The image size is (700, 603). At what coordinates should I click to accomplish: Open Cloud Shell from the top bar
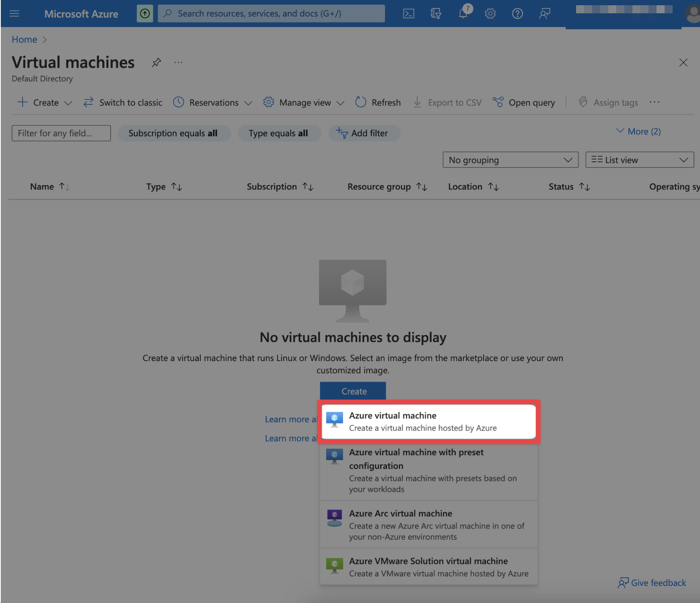click(x=409, y=14)
